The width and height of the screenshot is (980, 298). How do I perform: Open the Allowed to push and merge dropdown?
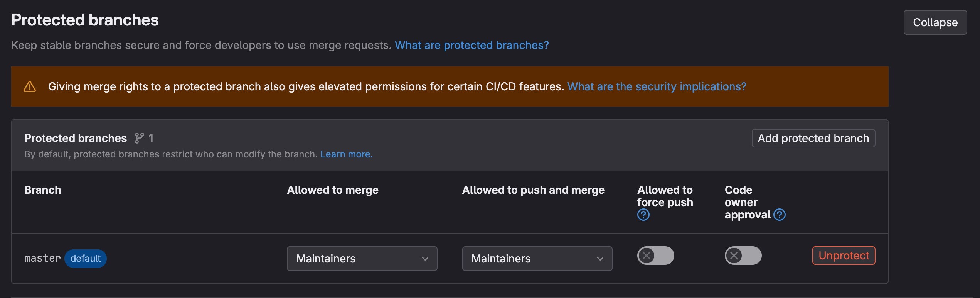(537, 259)
